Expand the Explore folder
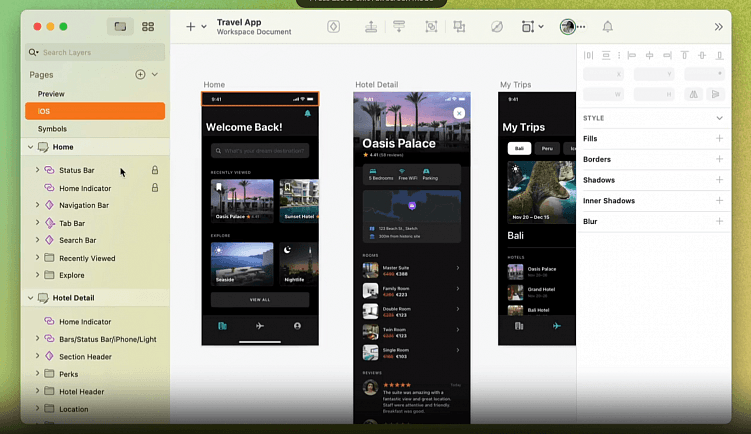Viewport: 751px width, 434px height. click(37, 275)
